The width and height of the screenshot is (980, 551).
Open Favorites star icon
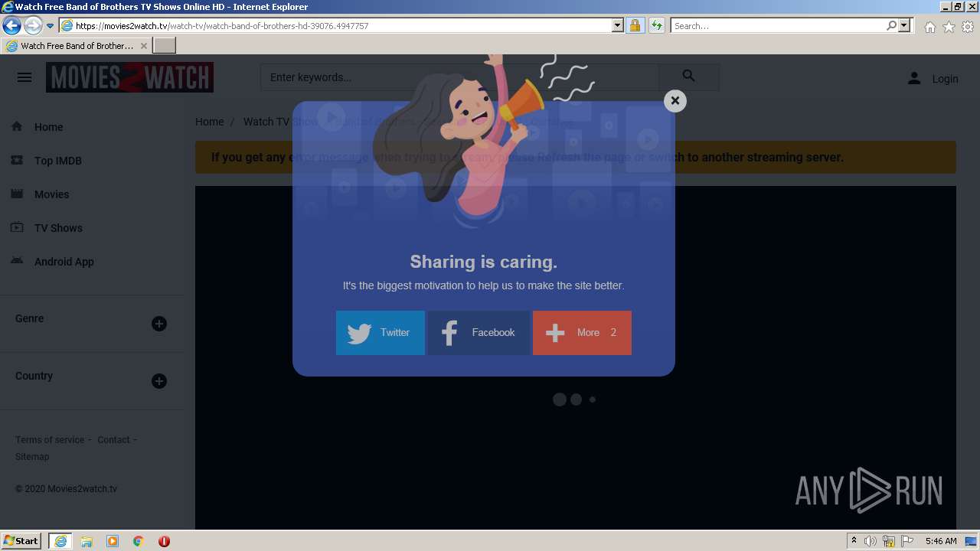coord(949,27)
